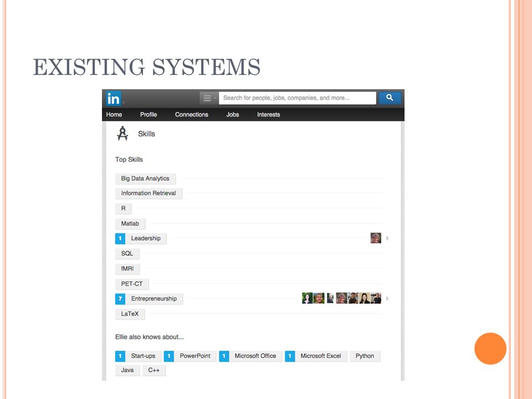Click the 'Ellie also knows about...' text
Screen dimensions: 532x399
pyautogui.click(x=149, y=337)
